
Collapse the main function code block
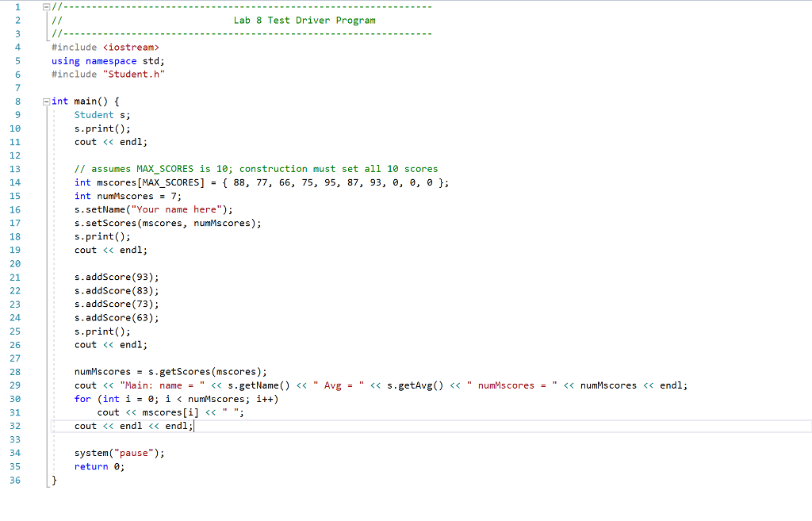[x=48, y=101]
